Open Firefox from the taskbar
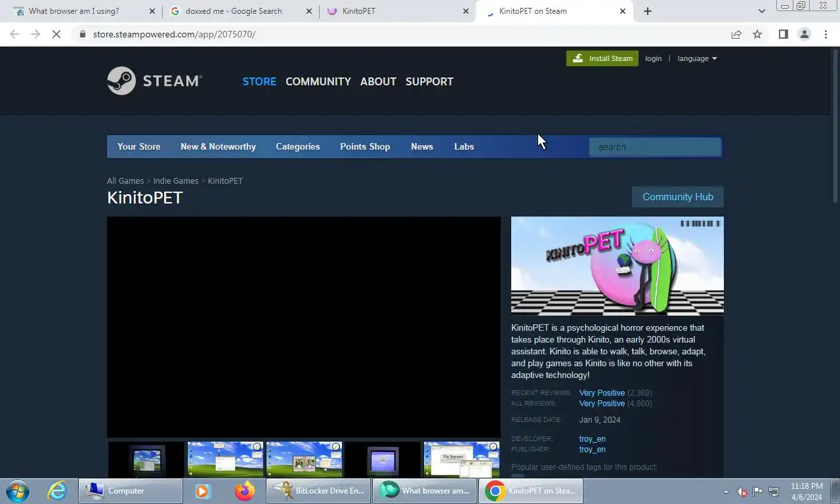840x504 pixels. 245,491
